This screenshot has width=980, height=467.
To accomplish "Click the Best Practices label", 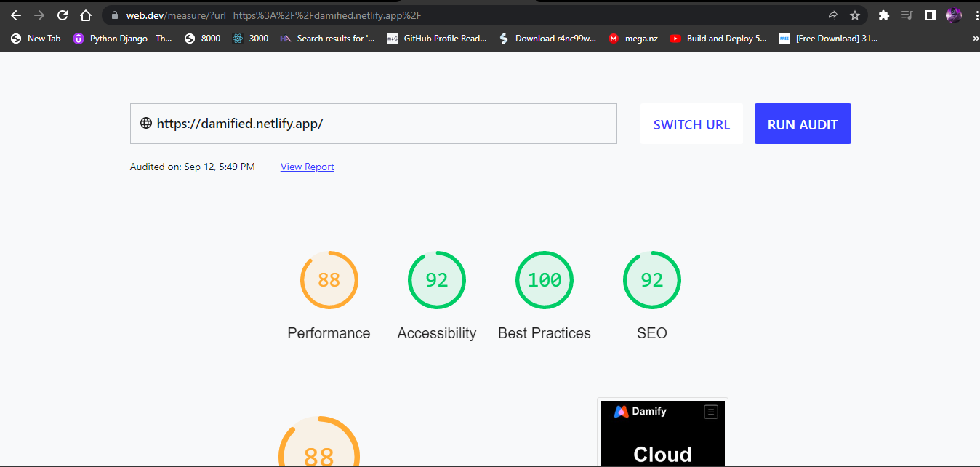I will click(x=545, y=333).
